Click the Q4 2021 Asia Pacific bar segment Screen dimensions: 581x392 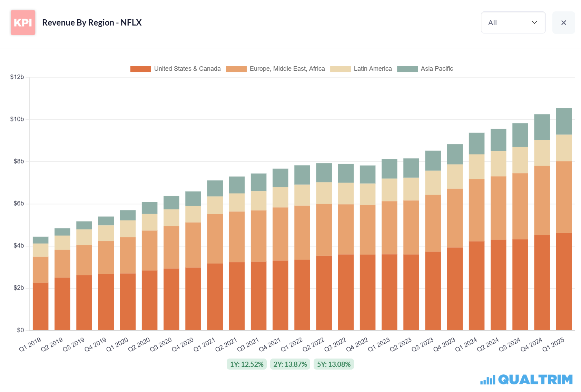pos(280,178)
